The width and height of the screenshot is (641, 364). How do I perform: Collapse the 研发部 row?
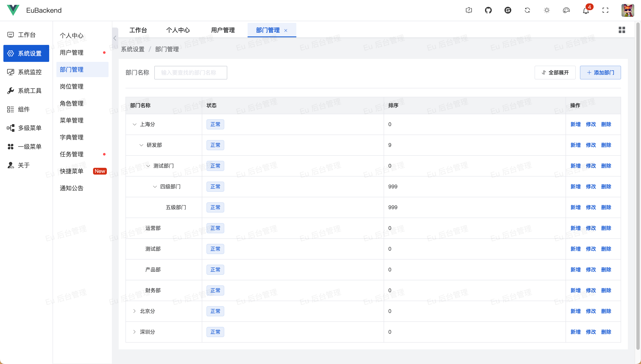[141, 145]
